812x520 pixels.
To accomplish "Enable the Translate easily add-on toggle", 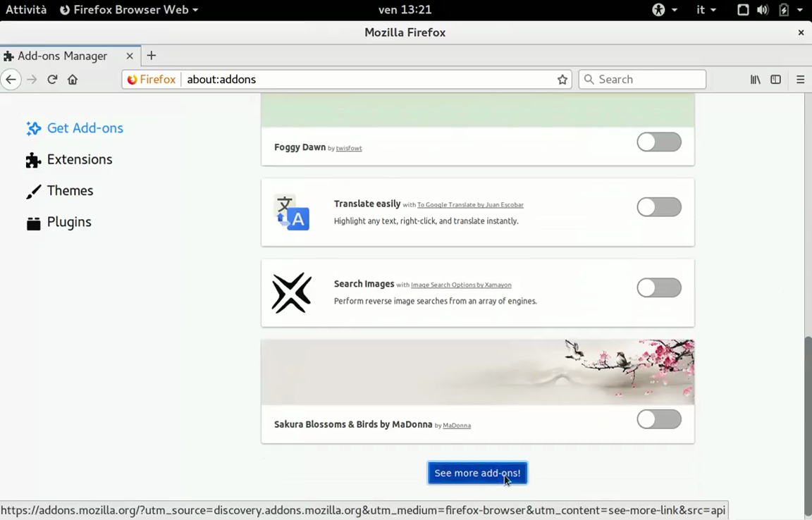I will click(x=659, y=207).
